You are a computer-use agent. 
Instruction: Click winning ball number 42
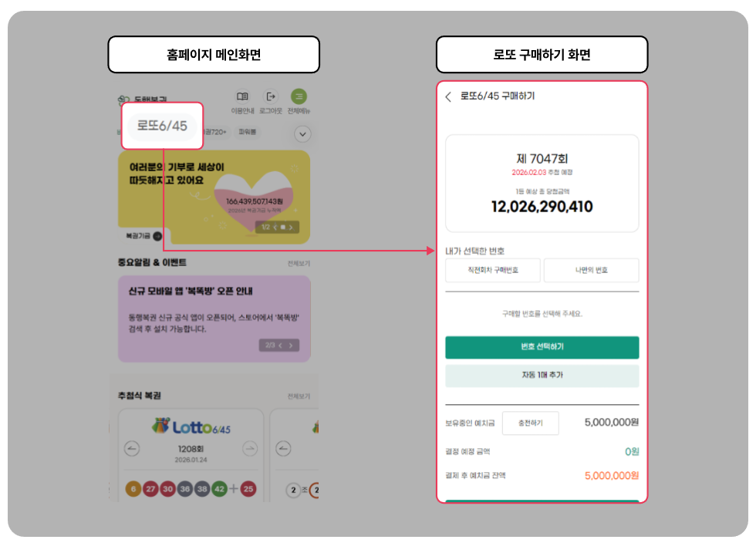[x=219, y=489]
